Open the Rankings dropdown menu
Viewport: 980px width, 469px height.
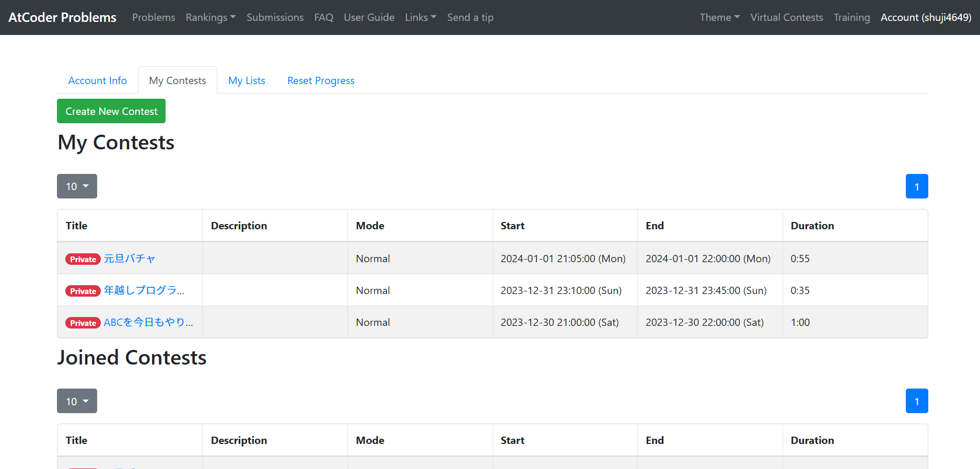click(211, 17)
